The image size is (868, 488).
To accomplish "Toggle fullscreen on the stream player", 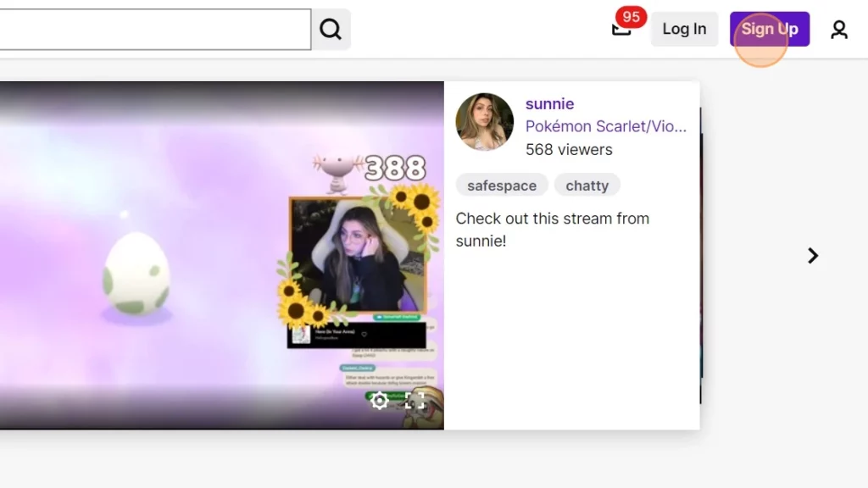I will (415, 400).
